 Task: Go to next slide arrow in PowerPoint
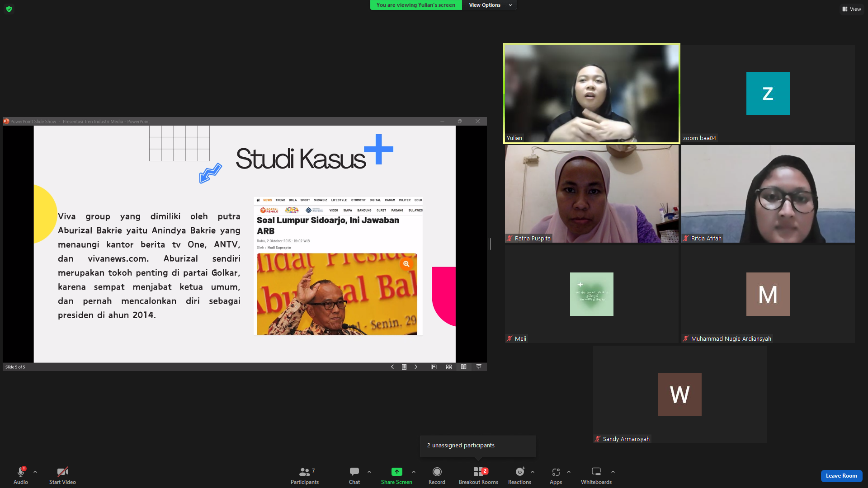point(416,367)
